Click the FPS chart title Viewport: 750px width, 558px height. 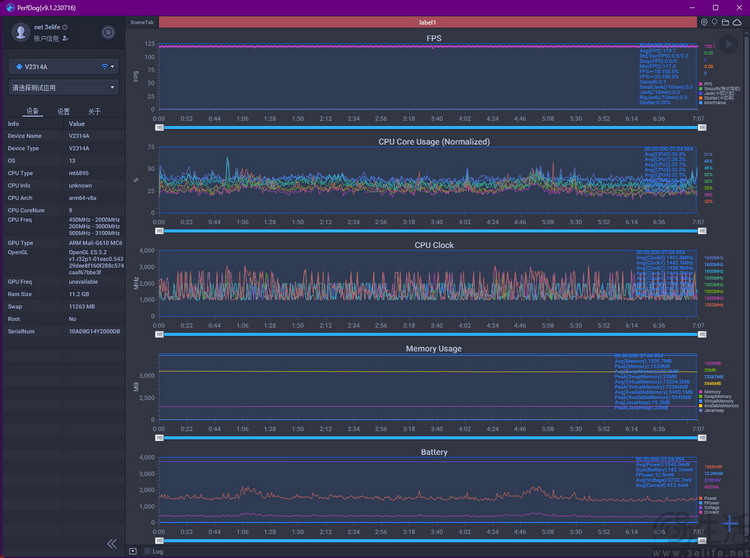tap(434, 38)
